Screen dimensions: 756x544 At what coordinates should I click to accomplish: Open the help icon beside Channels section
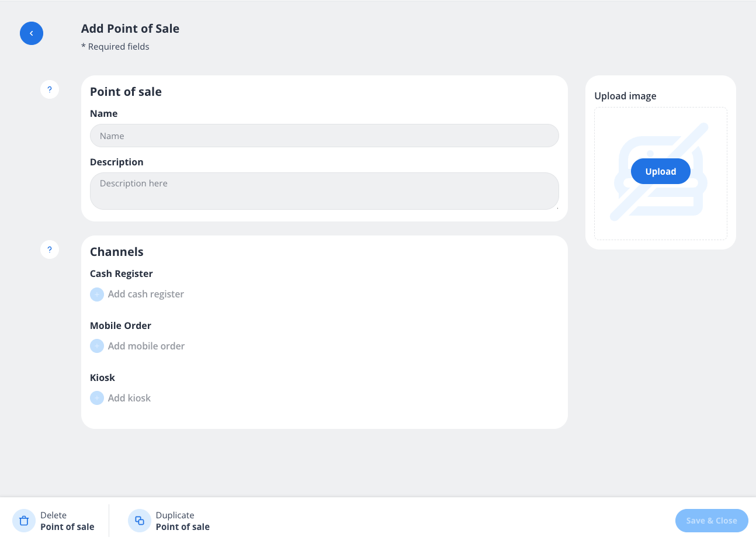pyautogui.click(x=50, y=249)
